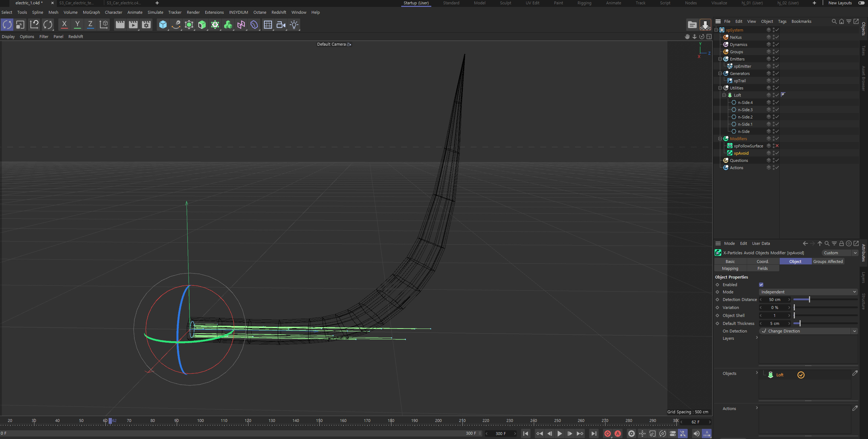Collapse the Utilities group
This screenshot has width=868, height=439.
coord(720,88)
